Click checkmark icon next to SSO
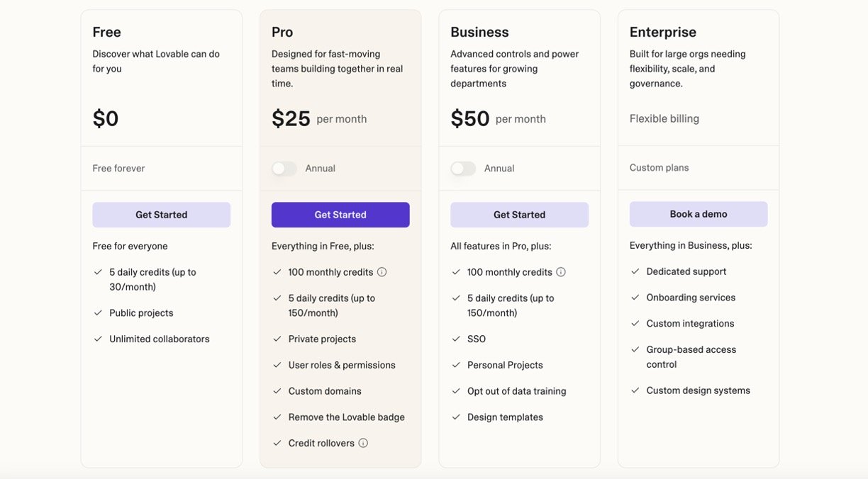868x479 pixels. click(456, 339)
